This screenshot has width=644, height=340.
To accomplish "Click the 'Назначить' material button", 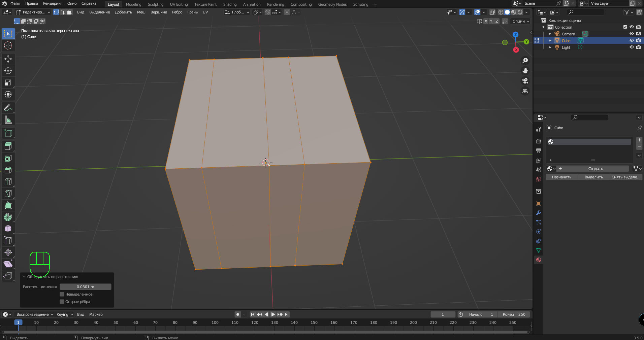I will tap(561, 177).
